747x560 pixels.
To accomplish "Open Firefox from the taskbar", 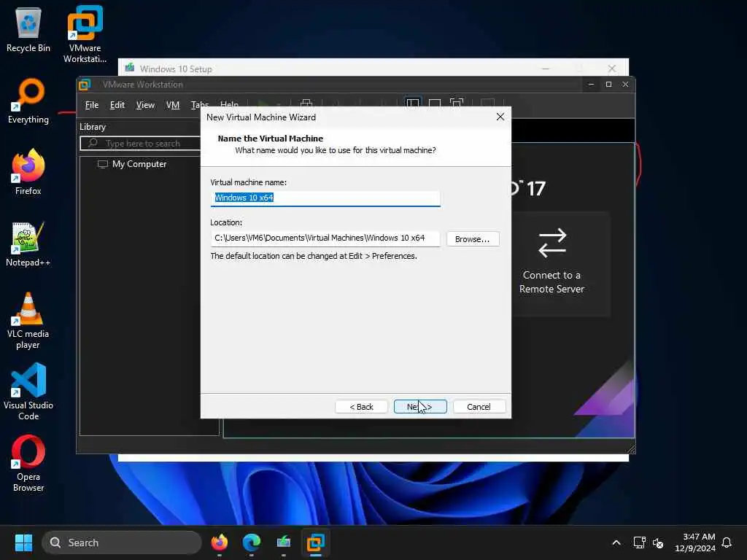I will coord(220,542).
